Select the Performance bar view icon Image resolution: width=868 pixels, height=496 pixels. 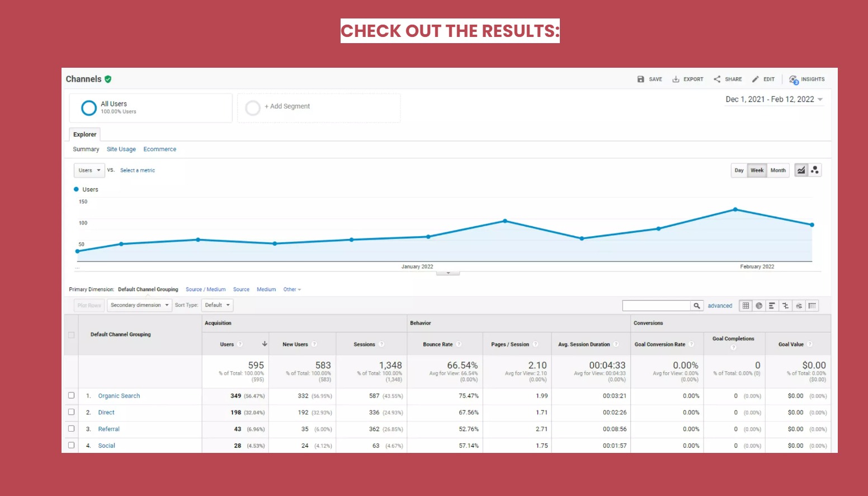tap(772, 306)
